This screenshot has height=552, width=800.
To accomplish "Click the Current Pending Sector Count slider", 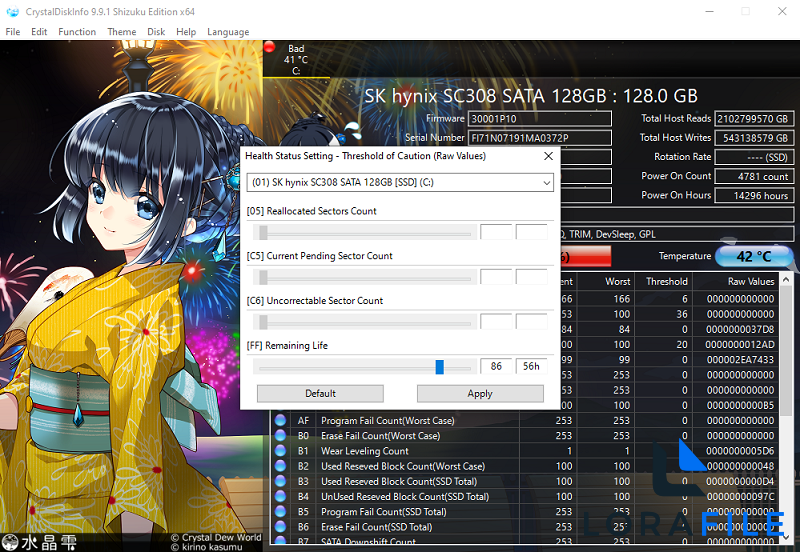I will click(x=365, y=278).
